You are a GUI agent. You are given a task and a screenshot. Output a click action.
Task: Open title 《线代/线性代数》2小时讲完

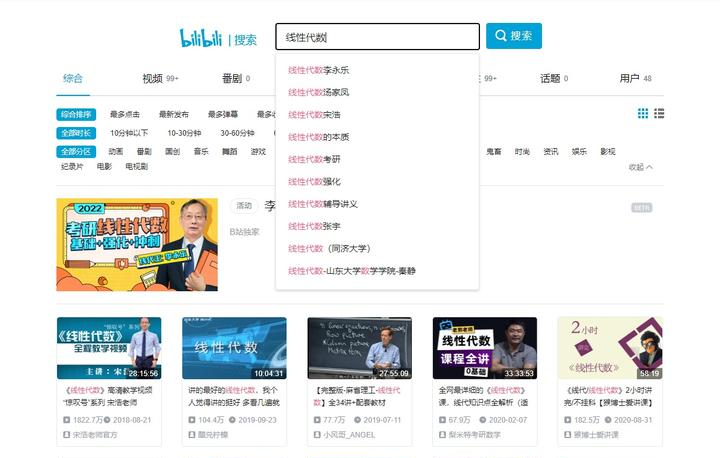point(610,396)
